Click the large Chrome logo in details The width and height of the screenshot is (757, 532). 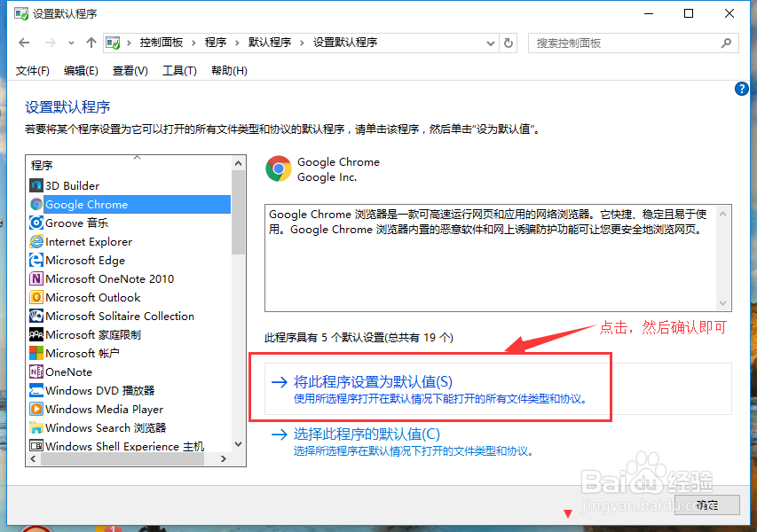tap(279, 168)
